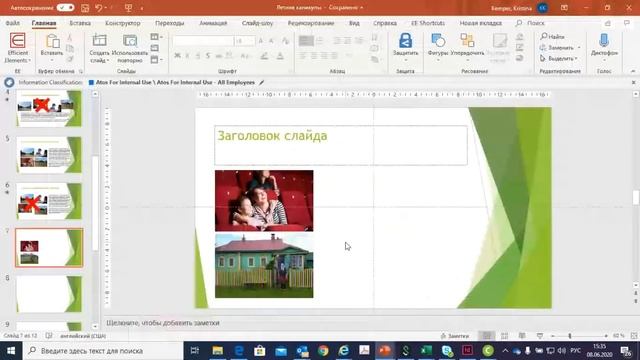The width and height of the screenshot is (640, 360).
Task: Open the Переходы tab
Action: coord(169,23)
